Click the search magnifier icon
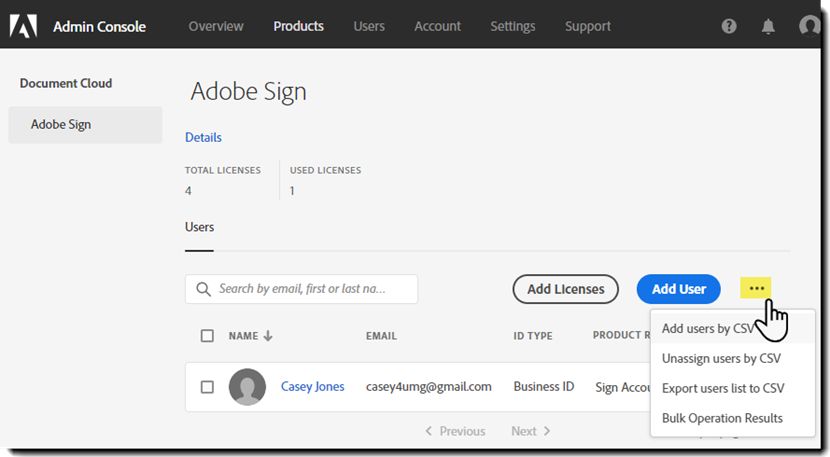The height and width of the screenshot is (457, 830). (x=203, y=289)
